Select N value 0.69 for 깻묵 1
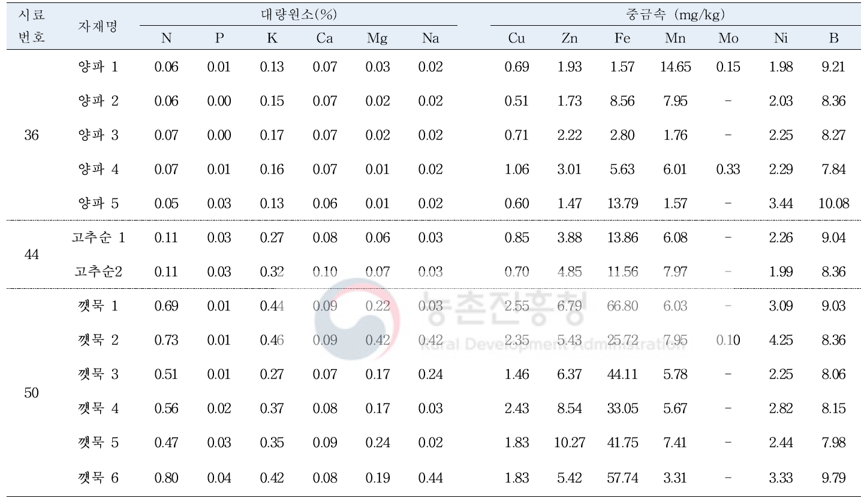 click(x=166, y=306)
